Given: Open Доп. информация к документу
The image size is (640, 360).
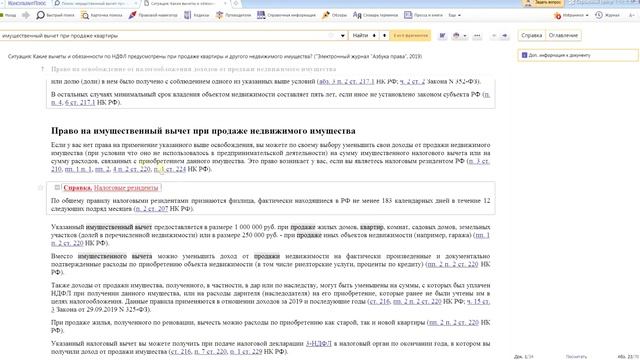Looking at the screenshot, I should [578, 55].
